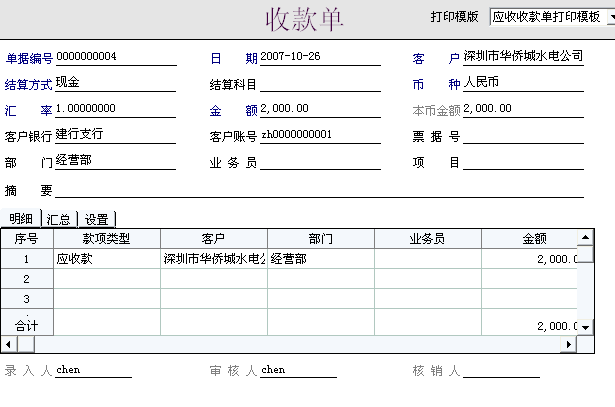Switch to the 明细 tab
Image resolution: width=615 pixels, height=407 pixels.
(x=21, y=218)
